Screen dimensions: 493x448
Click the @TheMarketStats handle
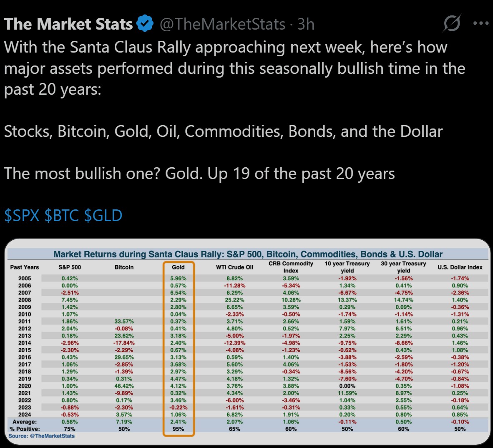coord(222,24)
